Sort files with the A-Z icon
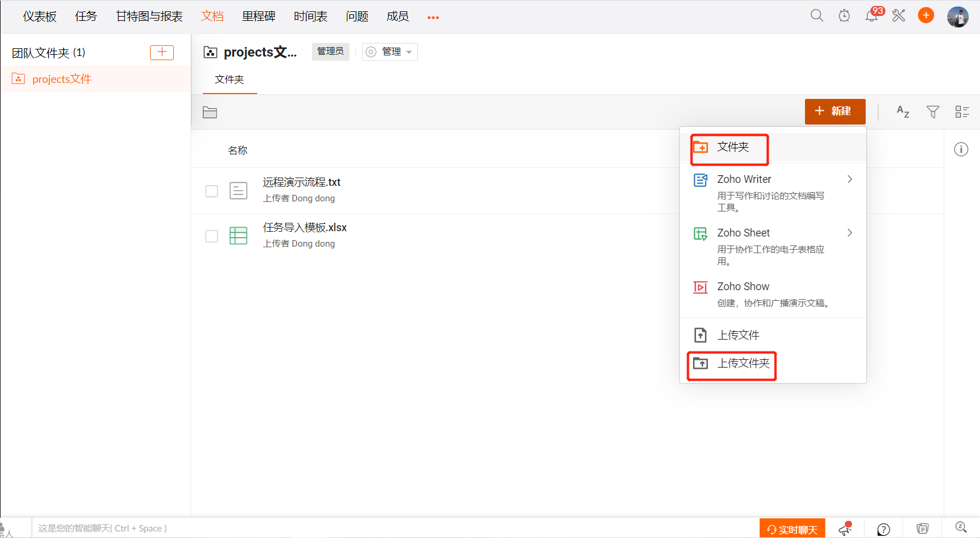The width and height of the screenshot is (980, 538). (x=903, y=111)
